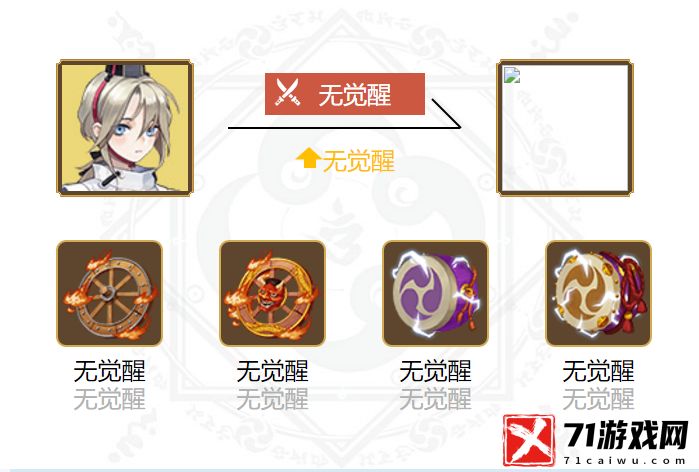Viewport: 699px width, 472px height.
Task: Click black 无觉醒 label under plain fire wheel
Action: 109,371
